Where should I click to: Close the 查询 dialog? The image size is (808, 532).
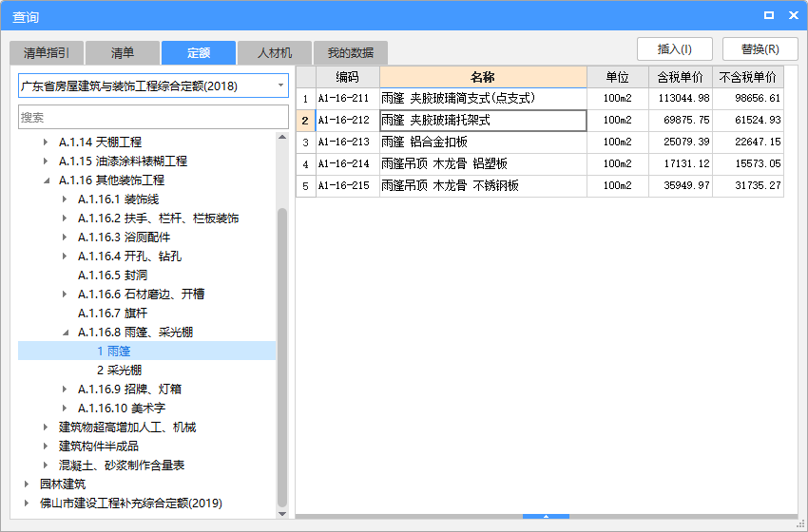click(794, 15)
